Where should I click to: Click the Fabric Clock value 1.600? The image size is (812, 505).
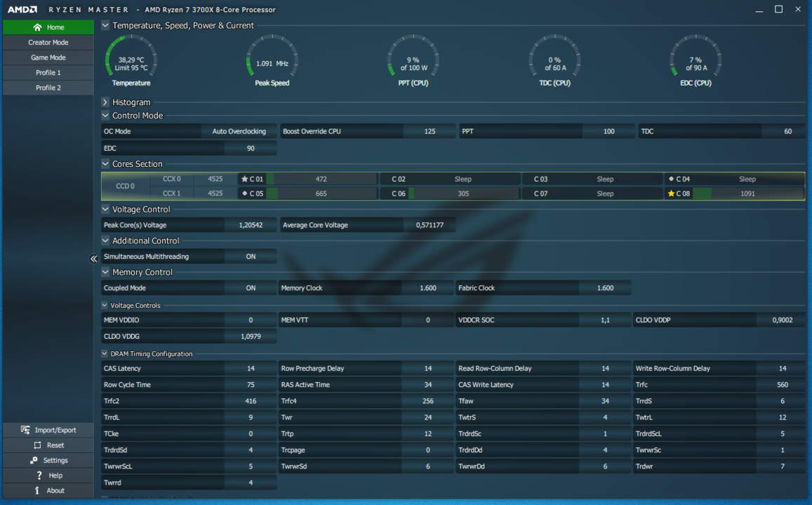[605, 288]
